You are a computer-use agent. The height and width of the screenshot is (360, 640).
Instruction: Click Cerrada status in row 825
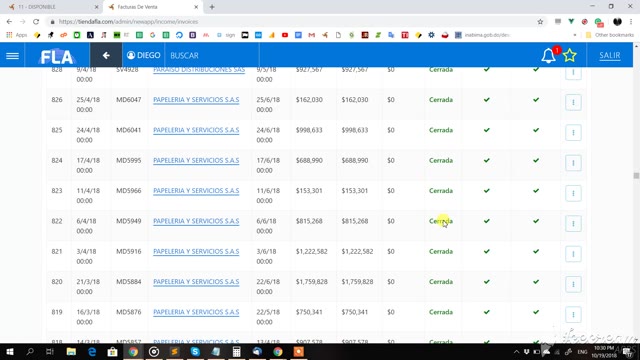coord(441,130)
